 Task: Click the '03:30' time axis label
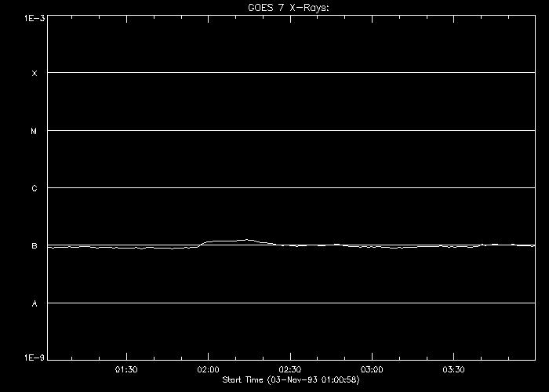point(454,369)
